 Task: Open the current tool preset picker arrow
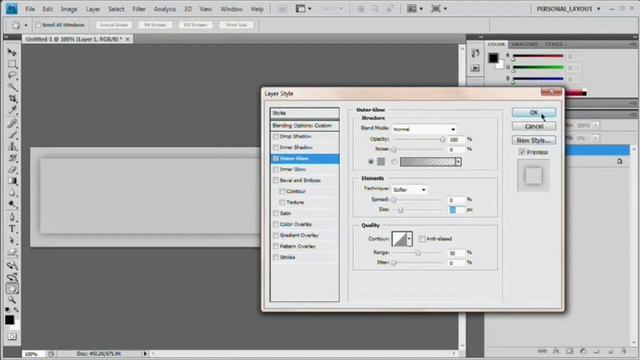[26, 25]
